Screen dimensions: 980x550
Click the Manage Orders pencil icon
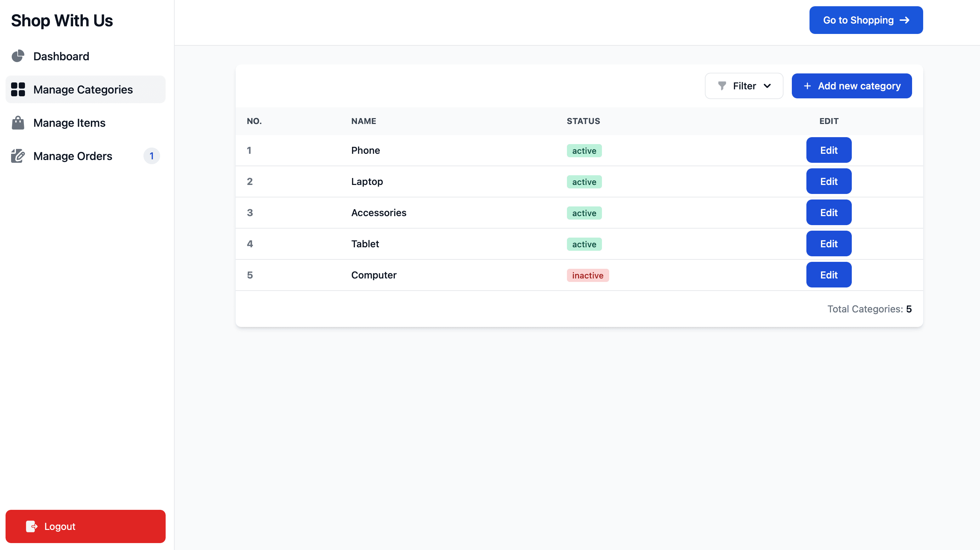click(x=18, y=156)
